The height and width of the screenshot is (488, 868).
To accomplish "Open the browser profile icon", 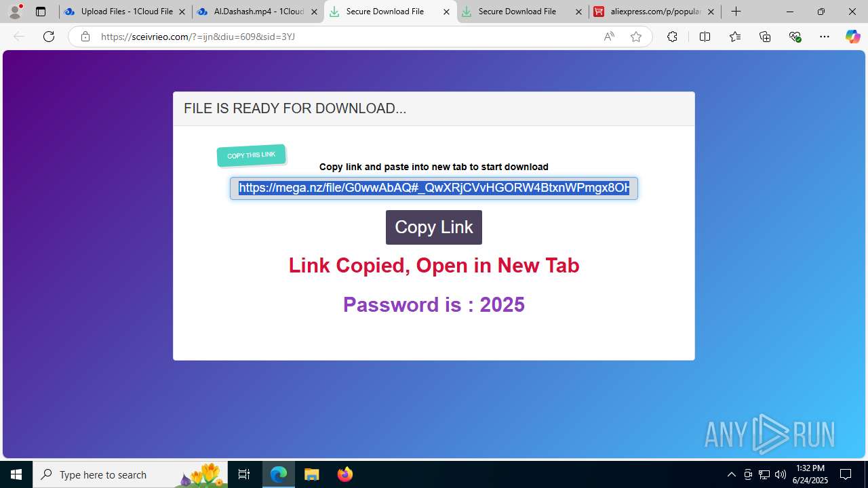I will point(15,12).
